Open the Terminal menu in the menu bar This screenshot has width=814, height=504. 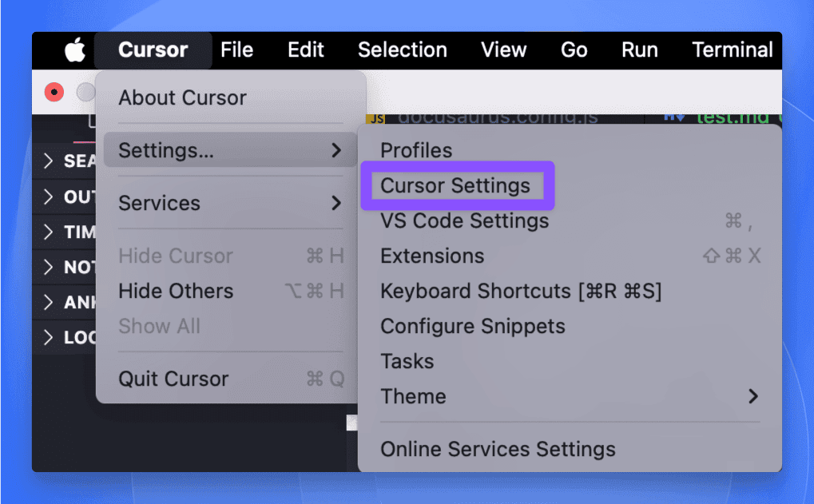pos(732,50)
